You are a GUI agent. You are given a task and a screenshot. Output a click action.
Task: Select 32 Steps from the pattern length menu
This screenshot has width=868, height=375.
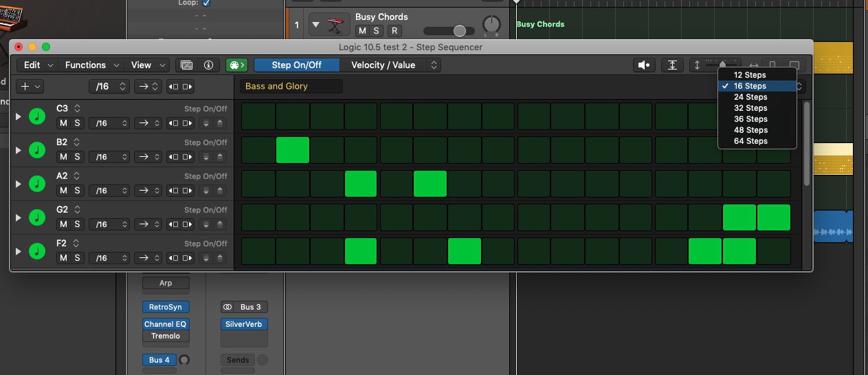[750, 108]
